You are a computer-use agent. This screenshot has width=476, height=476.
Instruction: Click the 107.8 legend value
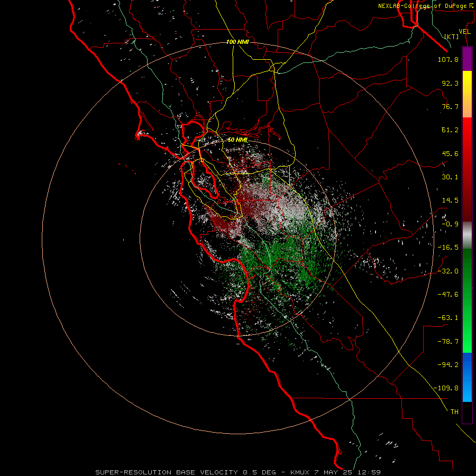coord(448,59)
